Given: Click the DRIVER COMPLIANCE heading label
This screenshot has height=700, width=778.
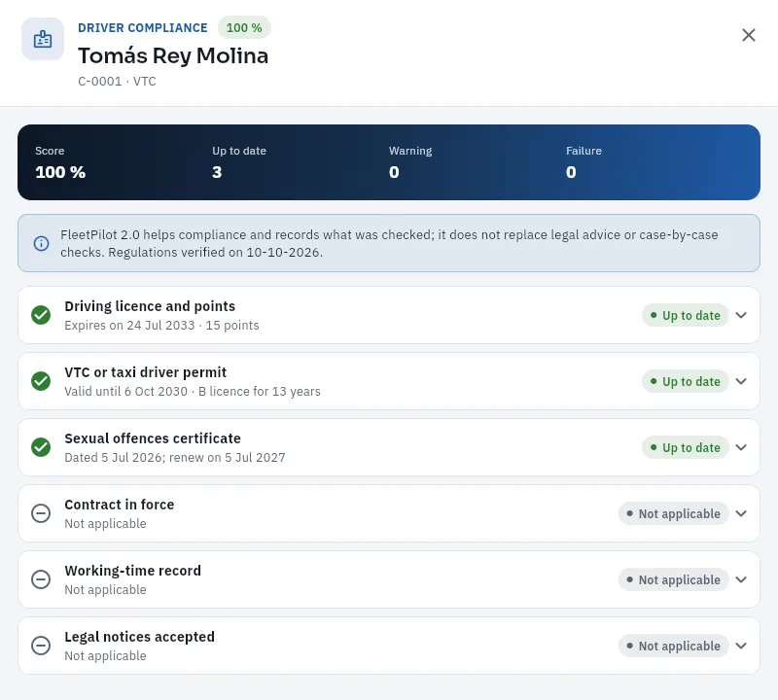Looking at the screenshot, I should pos(143,28).
